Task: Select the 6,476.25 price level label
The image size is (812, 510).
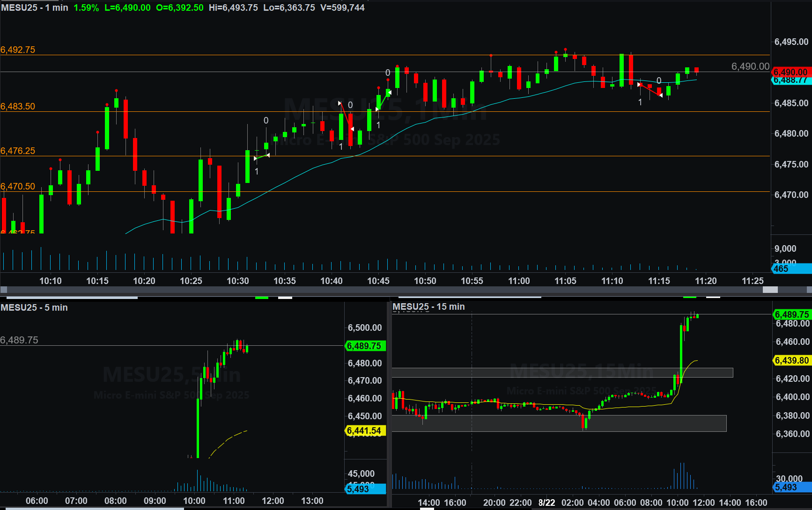Action: [18, 151]
